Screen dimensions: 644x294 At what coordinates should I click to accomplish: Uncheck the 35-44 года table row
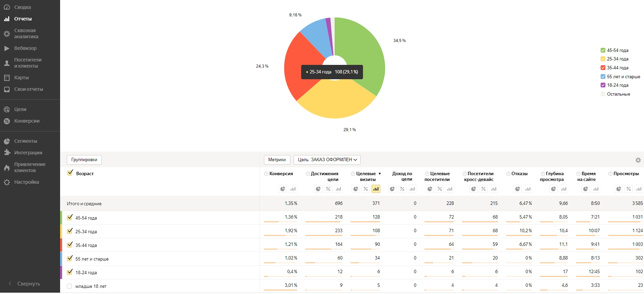pos(70,244)
